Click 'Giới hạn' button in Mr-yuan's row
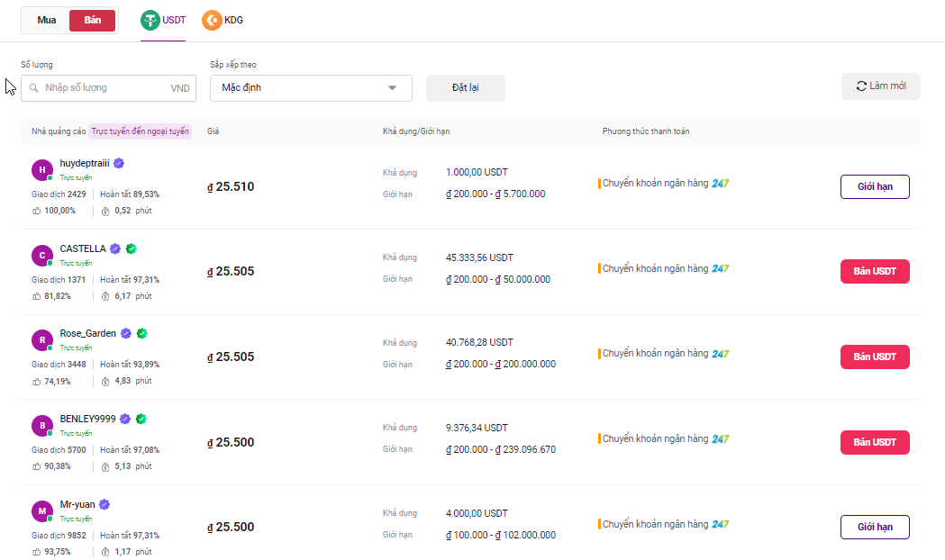The width and height of the screenshot is (945, 560). coord(874,527)
